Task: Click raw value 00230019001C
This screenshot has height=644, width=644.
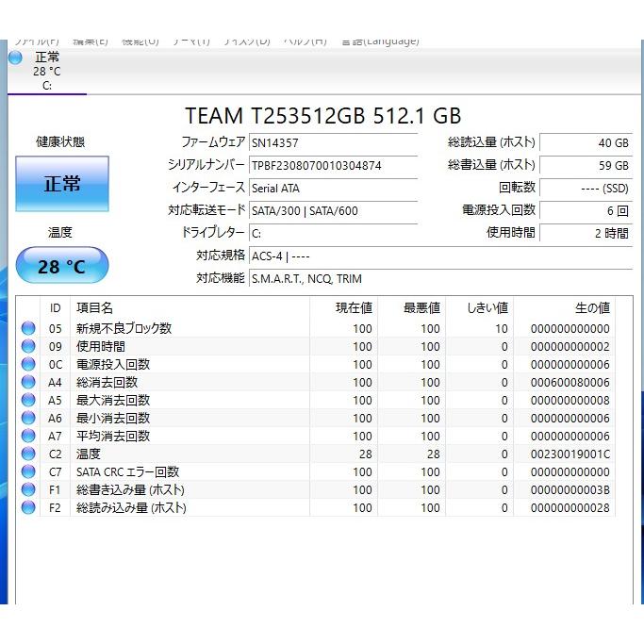Action: (x=570, y=454)
